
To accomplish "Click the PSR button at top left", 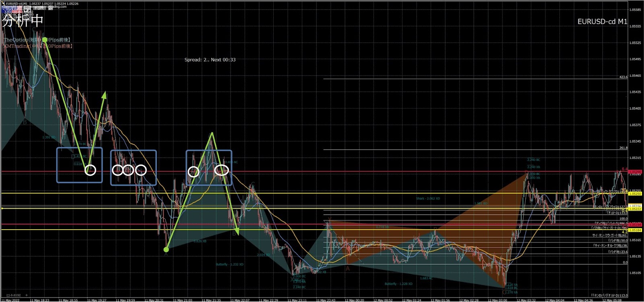I will pos(39,8).
